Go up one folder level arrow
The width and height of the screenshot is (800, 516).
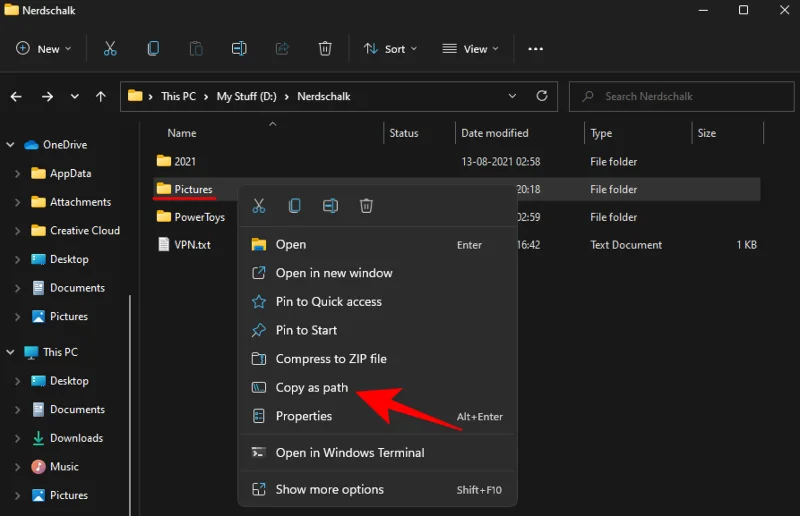click(x=101, y=96)
